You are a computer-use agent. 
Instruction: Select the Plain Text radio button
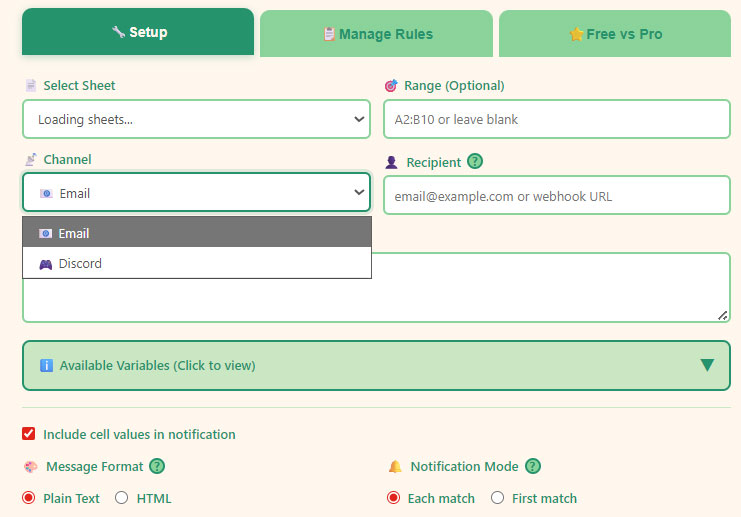point(28,498)
